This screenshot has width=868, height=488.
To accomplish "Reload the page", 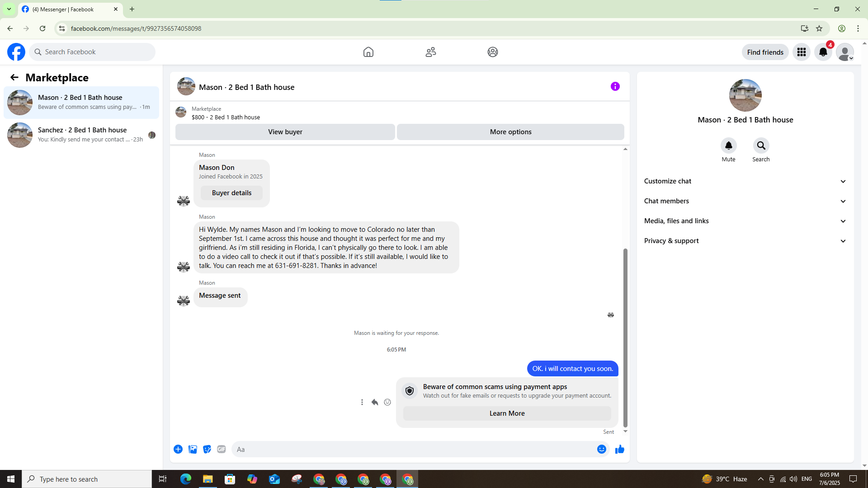I will [42, 28].
